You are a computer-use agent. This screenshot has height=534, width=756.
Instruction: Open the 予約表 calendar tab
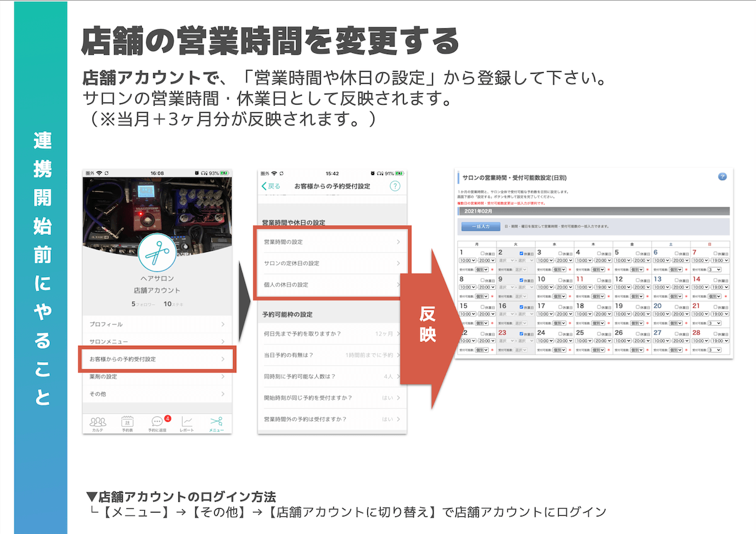point(127,423)
